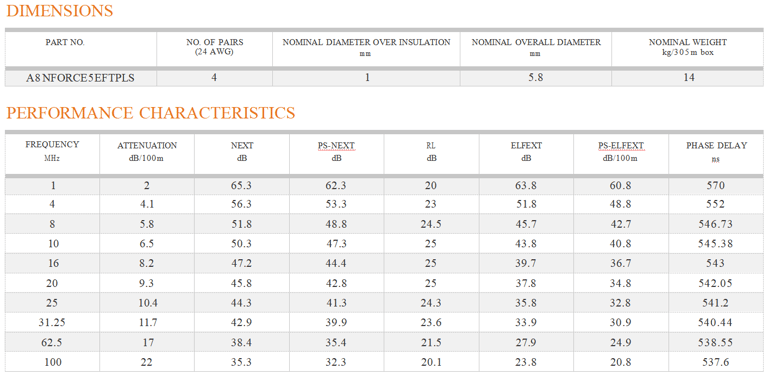Click the FREQUENCY MHz column header
The image size is (768, 375).
click(52, 149)
